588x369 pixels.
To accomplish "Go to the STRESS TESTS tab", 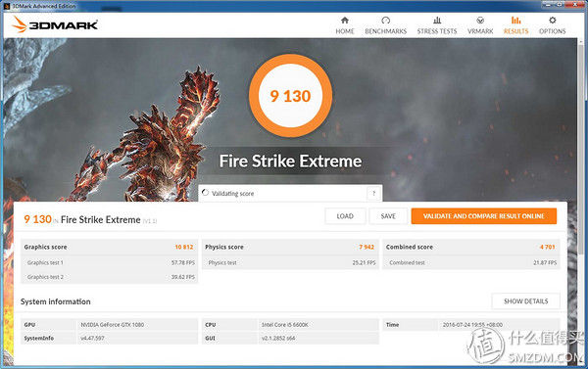I will [x=437, y=31].
